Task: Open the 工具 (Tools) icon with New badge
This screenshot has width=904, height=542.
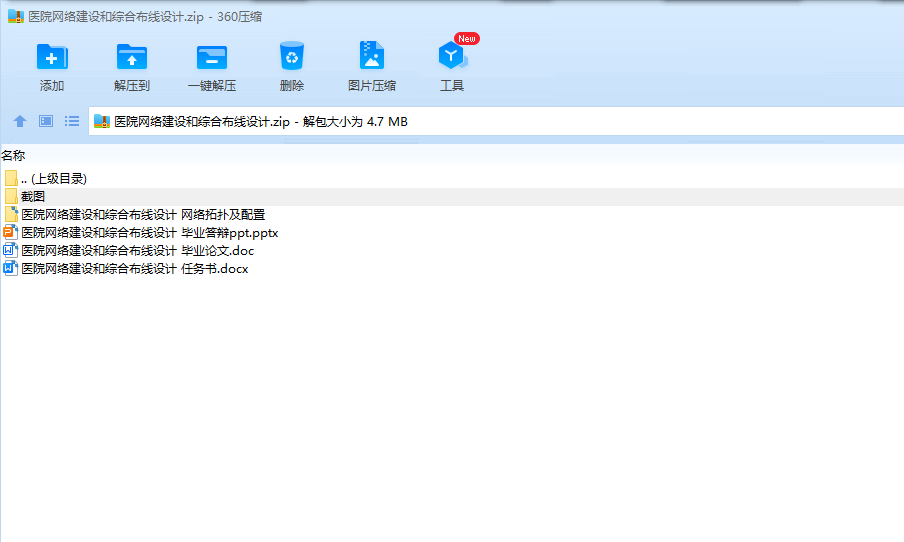Action: [x=453, y=55]
